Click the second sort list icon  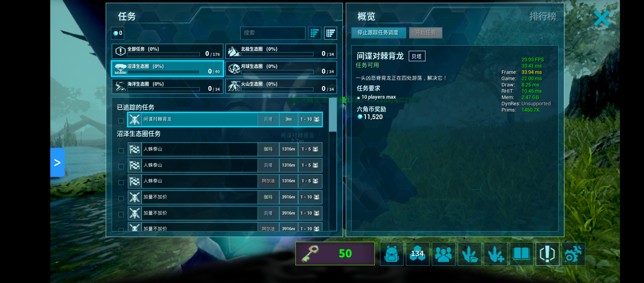tap(330, 33)
